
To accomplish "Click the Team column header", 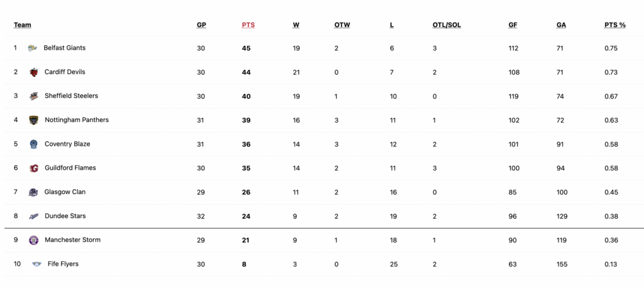I will [x=23, y=25].
